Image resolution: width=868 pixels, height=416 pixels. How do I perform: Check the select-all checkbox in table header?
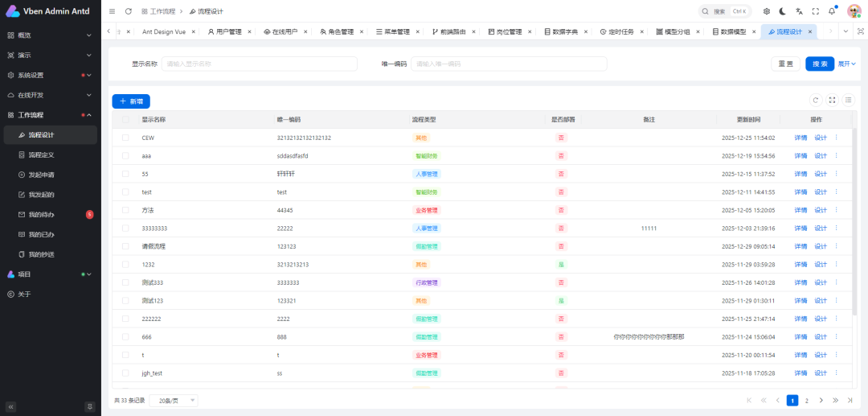125,119
